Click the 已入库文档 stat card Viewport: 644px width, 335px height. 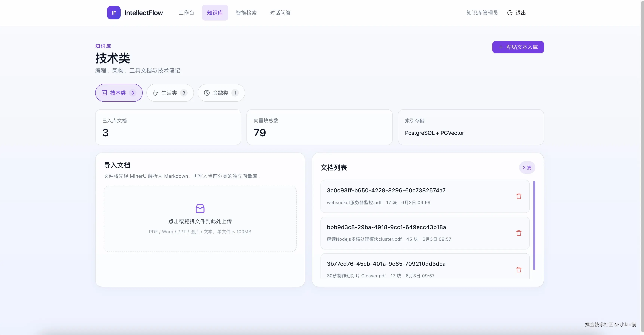coord(168,127)
